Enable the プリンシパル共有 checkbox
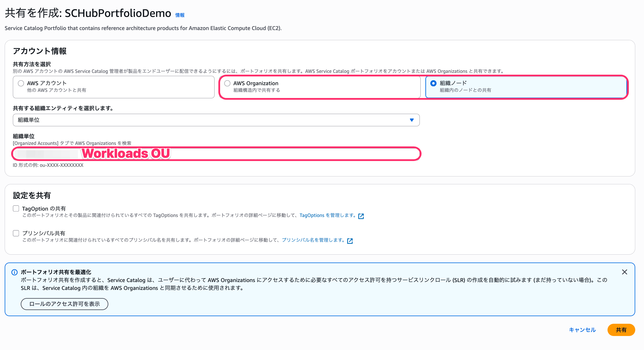644x350 pixels. [x=16, y=233]
